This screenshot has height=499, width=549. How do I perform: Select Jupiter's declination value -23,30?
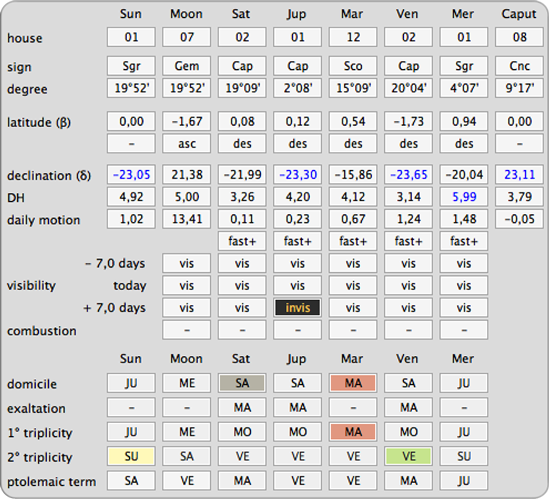298,174
